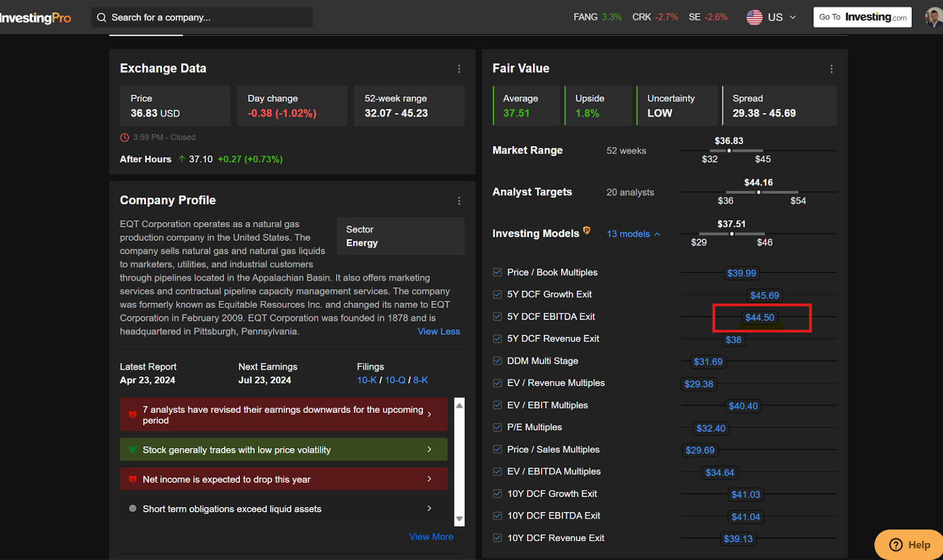The width and height of the screenshot is (943, 560).
Task: Click the red clock icon next to Closed
Action: coord(124,137)
